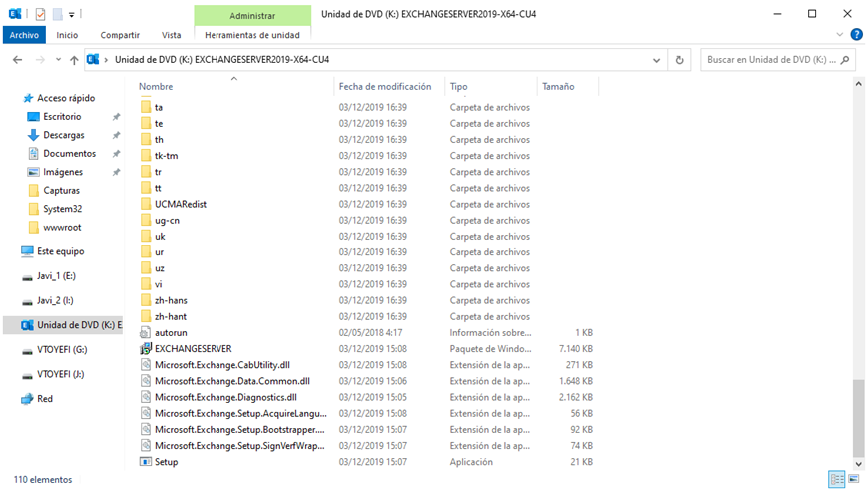868x491 pixels.
Task: Select the tk-tm folder icon
Action: pos(145,155)
